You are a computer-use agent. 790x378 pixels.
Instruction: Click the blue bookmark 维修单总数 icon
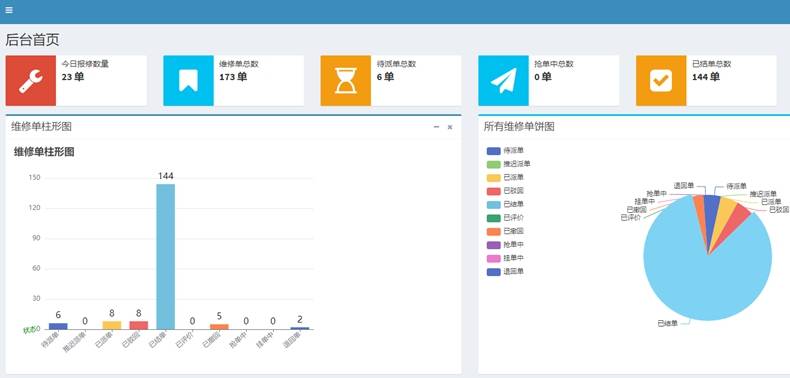click(188, 81)
